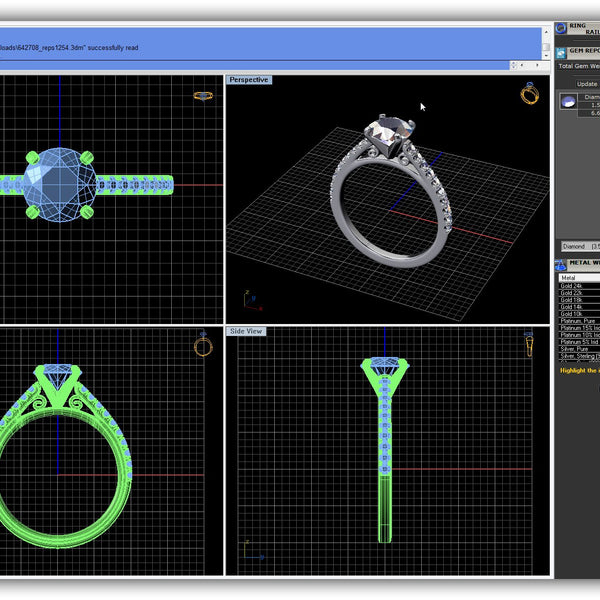Click the diamond gem thumbnail in Gem Report
The height and width of the screenshot is (600, 600).
pyautogui.click(x=567, y=101)
